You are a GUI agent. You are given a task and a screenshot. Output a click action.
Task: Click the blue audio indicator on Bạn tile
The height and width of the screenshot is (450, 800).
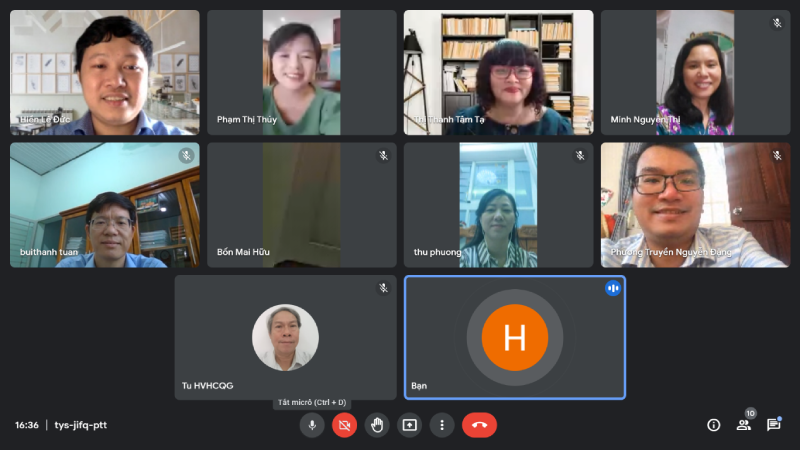click(612, 288)
